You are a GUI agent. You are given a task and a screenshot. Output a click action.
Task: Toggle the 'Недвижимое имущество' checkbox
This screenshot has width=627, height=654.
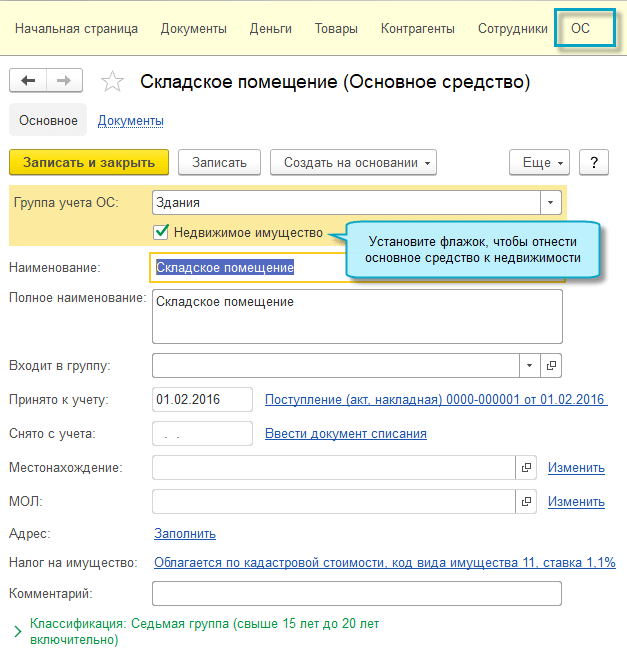tap(161, 232)
